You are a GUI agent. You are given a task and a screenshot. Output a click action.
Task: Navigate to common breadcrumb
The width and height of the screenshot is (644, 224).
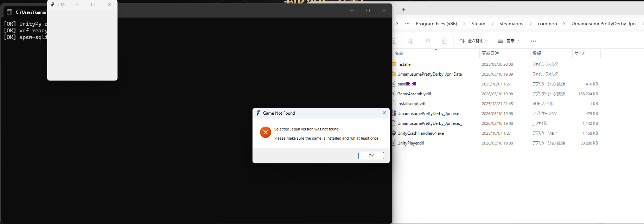point(547,24)
